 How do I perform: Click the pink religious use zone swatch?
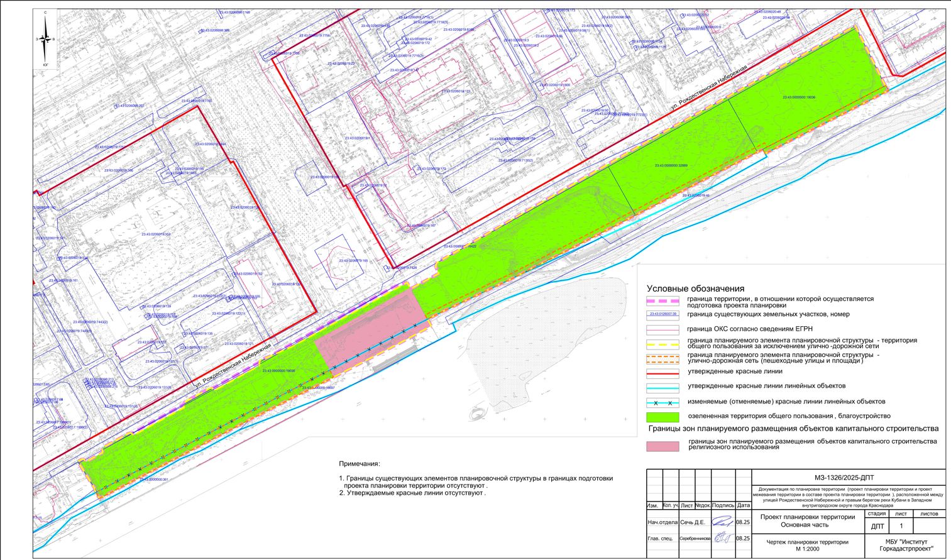click(662, 446)
